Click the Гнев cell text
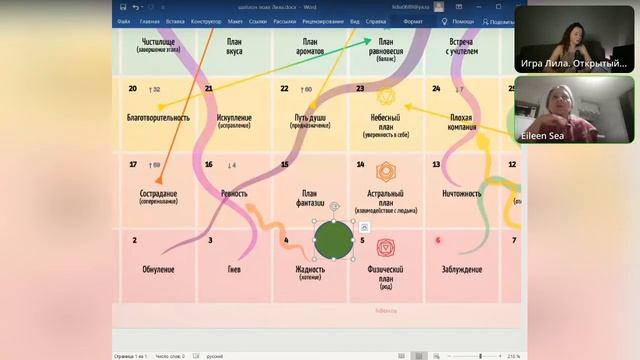The height and width of the screenshot is (360, 640). (x=234, y=269)
